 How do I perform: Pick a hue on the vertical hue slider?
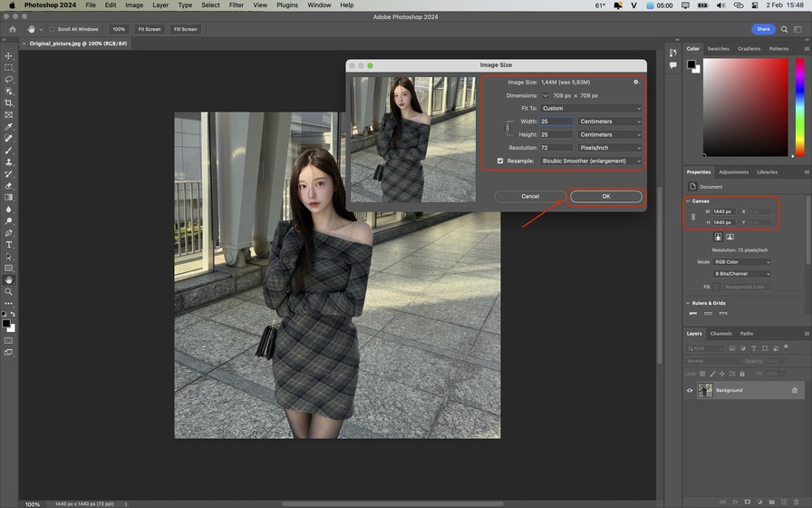point(799,107)
